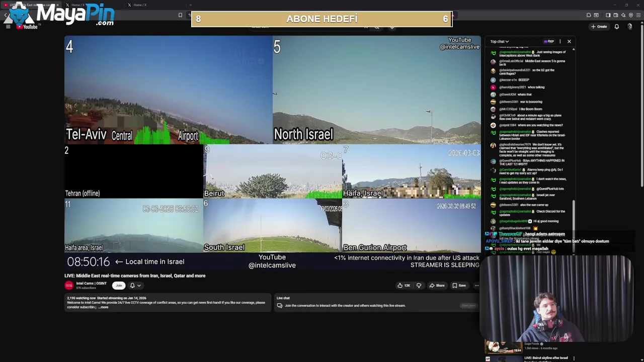Screen dimensions: 644x362
Task: Open the Intel Cams | OSINT channel name
Action: click(x=91, y=284)
